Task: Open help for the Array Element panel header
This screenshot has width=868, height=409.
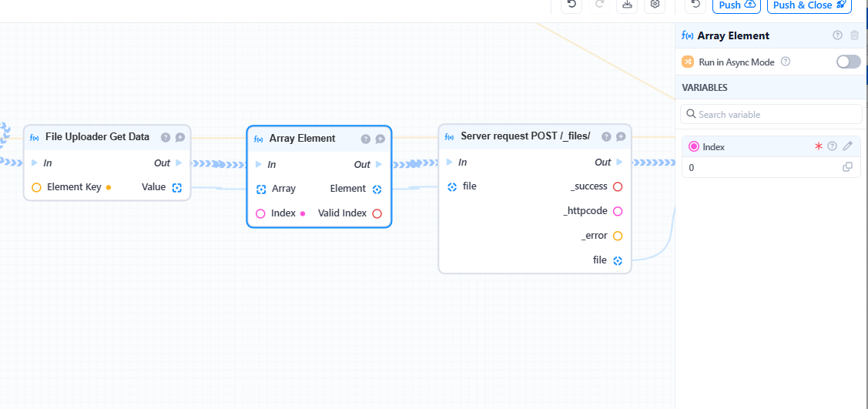Action: point(837,35)
